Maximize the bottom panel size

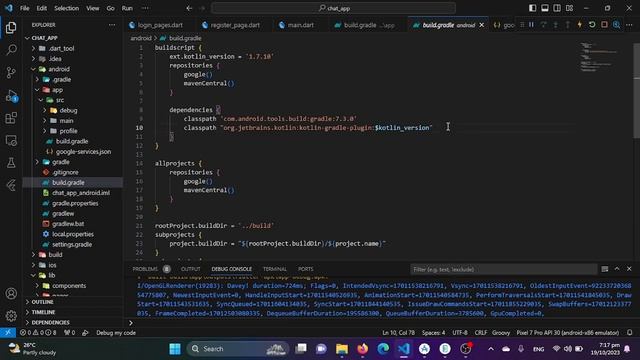(617, 269)
